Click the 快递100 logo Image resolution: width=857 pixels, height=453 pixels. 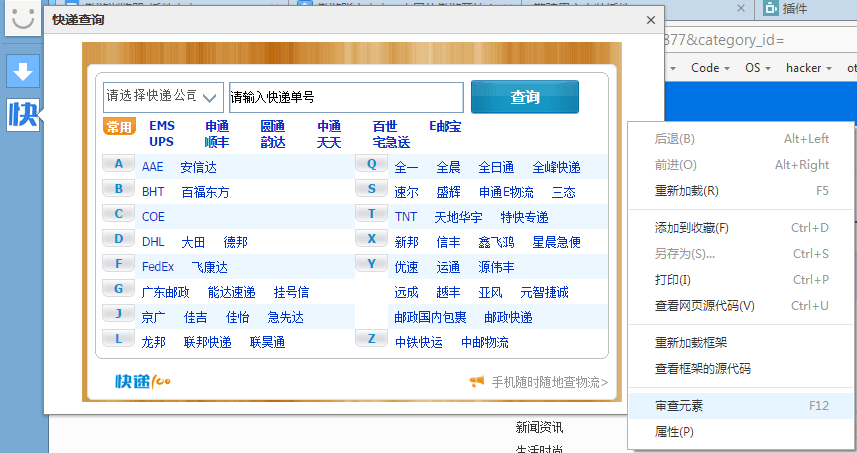click(143, 381)
